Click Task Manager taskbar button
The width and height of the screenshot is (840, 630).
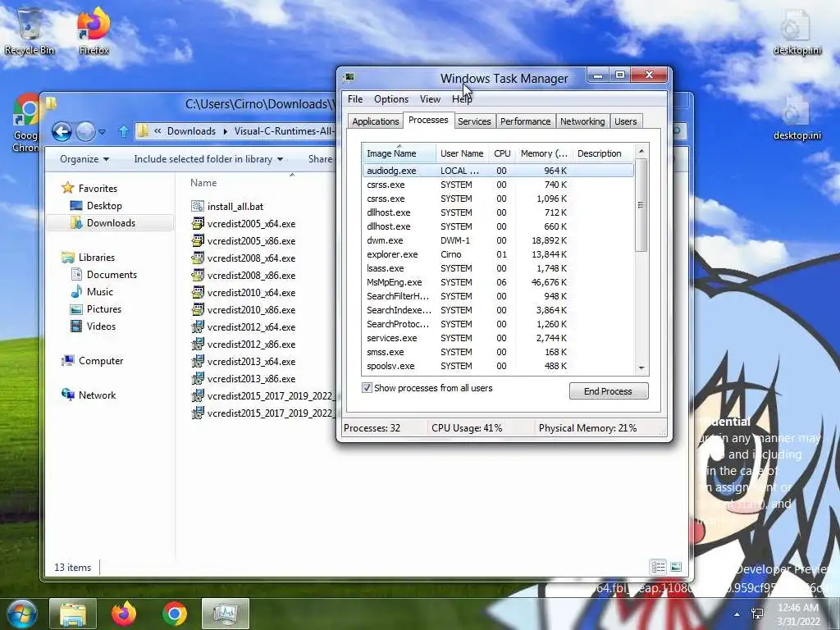[x=226, y=614]
